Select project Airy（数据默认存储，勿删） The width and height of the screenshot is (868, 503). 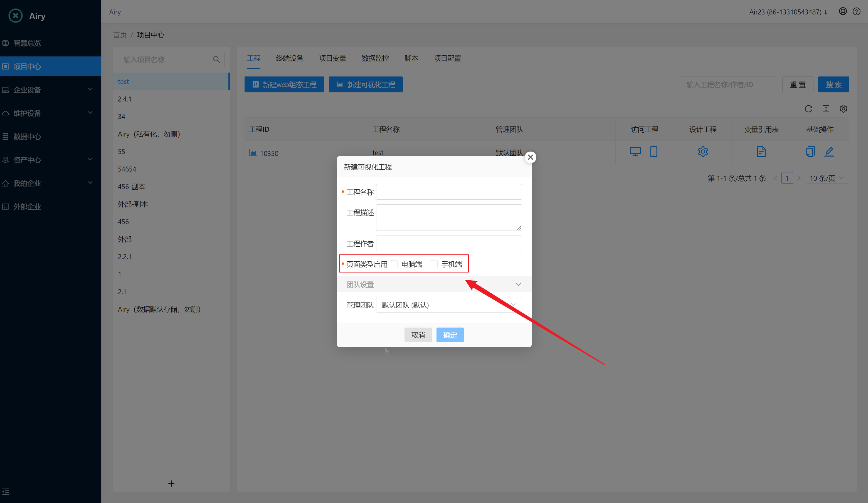pyautogui.click(x=171, y=309)
